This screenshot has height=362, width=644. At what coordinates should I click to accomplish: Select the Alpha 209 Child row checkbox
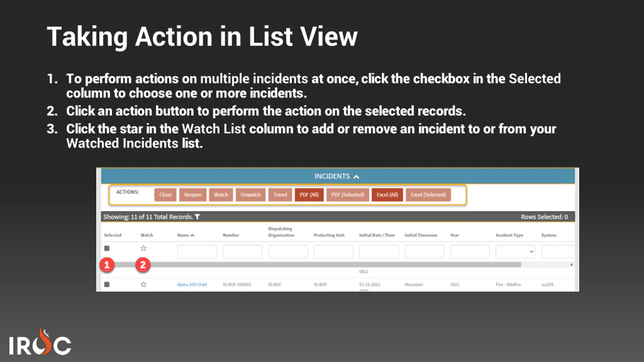(107, 284)
